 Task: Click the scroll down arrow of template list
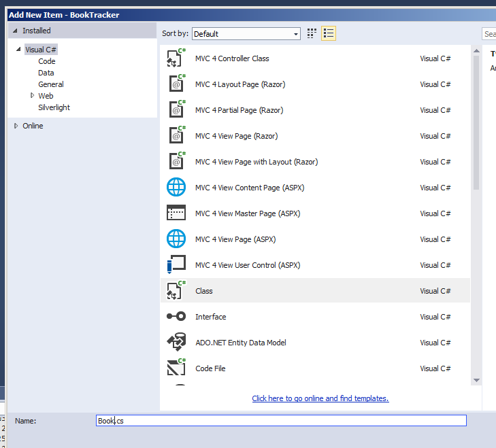point(476,380)
